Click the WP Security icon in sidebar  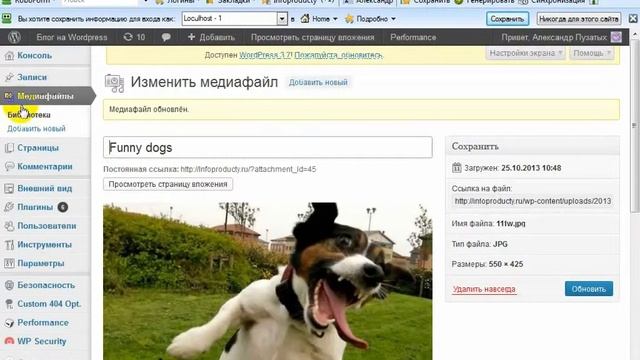coord(9,341)
